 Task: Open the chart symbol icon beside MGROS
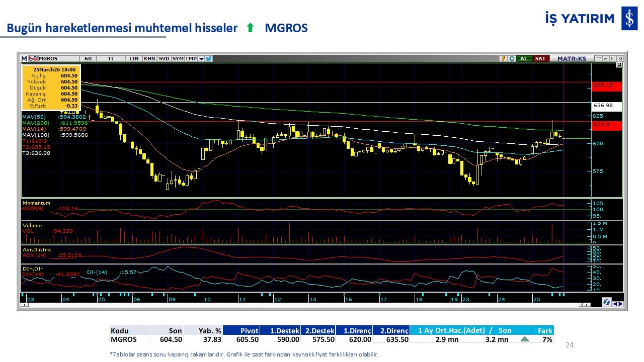33,58
